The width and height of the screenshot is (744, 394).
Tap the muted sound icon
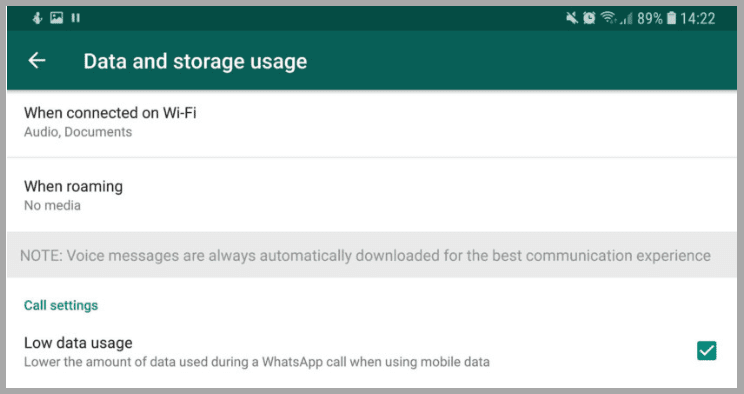click(572, 18)
